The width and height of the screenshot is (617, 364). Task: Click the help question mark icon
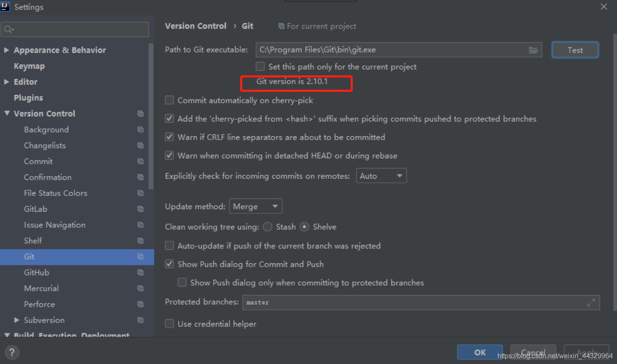click(12, 352)
